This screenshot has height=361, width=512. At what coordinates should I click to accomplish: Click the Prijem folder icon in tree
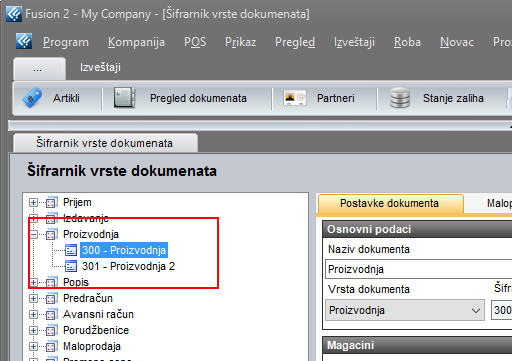51,202
